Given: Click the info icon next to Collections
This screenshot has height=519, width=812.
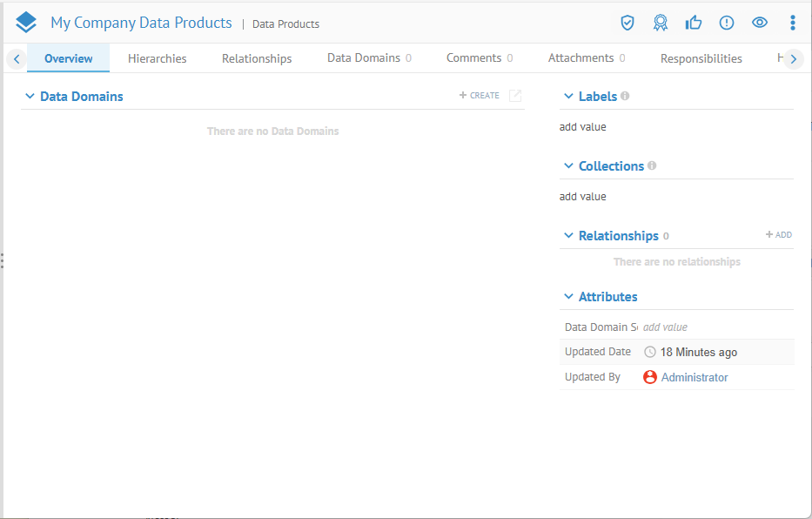Looking at the screenshot, I should coord(652,165).
